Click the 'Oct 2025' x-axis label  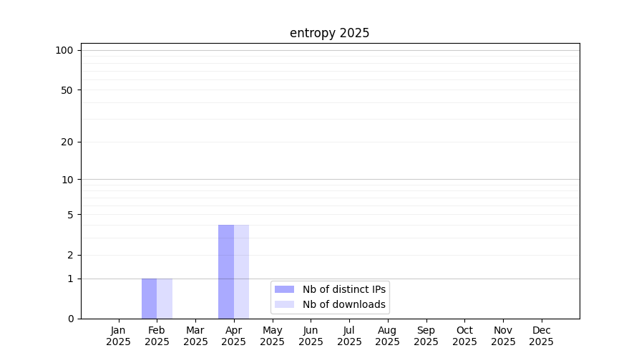(x=464, y=336)
